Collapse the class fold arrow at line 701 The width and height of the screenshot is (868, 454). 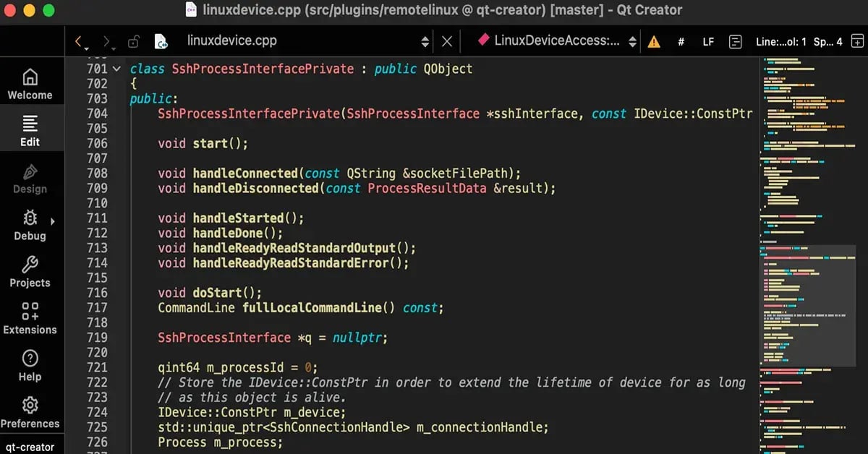pyautogui.click(x=116, y=69)
